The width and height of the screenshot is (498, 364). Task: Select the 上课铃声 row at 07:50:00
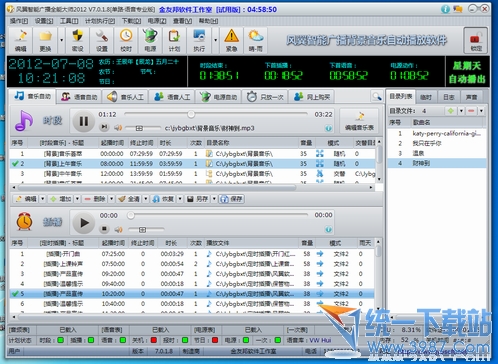(192, 264)
